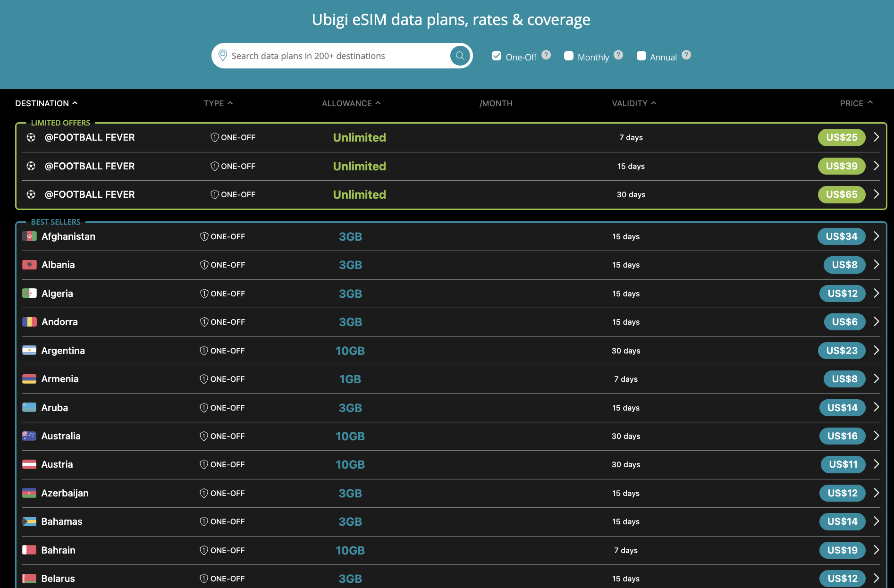Click one-off shield icon in Afghanistan row

click(204, 236)
